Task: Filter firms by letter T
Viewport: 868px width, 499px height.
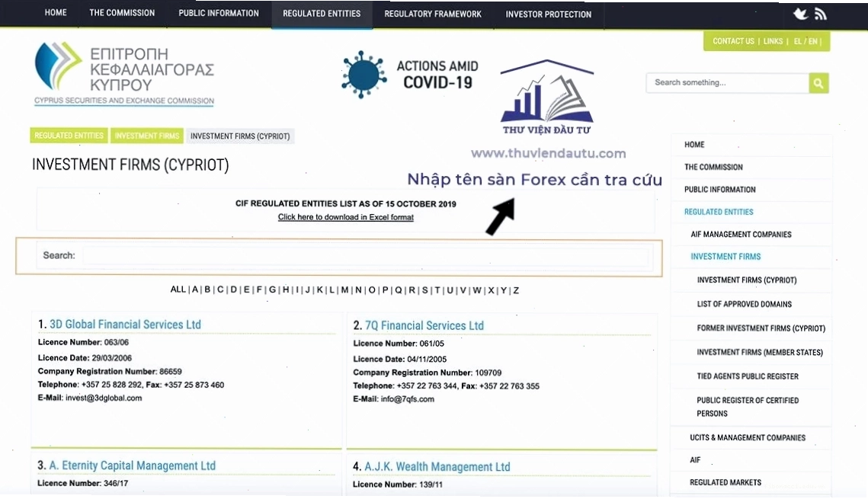Action: point(437,290)
